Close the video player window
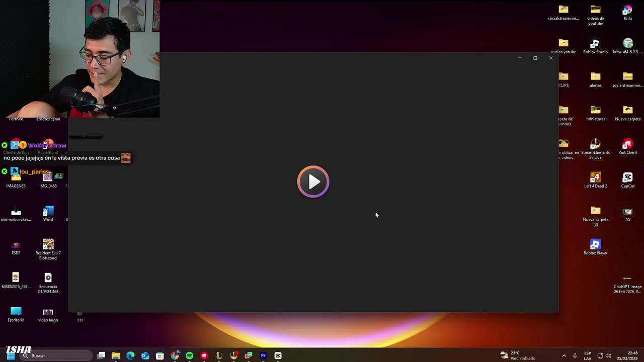The image size is (644, 362). [550, 58]
